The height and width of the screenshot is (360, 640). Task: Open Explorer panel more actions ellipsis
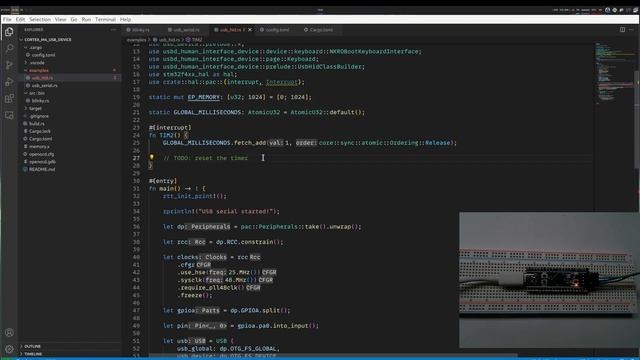[113, 30]
